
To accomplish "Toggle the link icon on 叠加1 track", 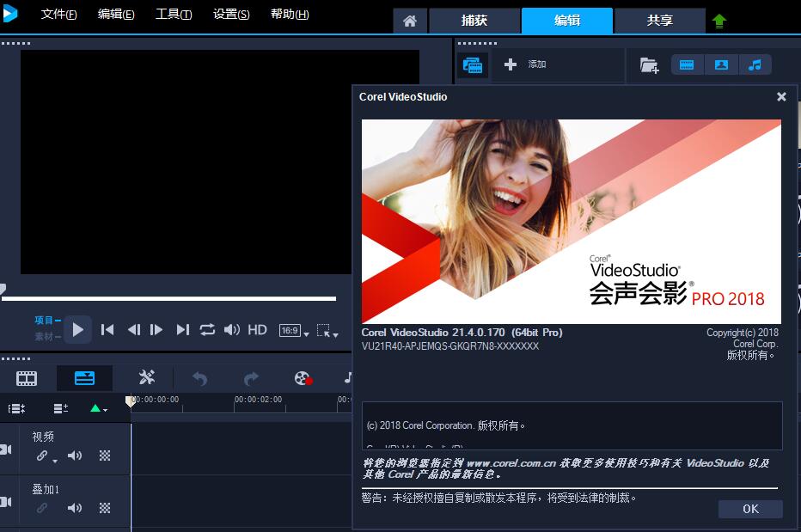I will (x=42, y=507).
